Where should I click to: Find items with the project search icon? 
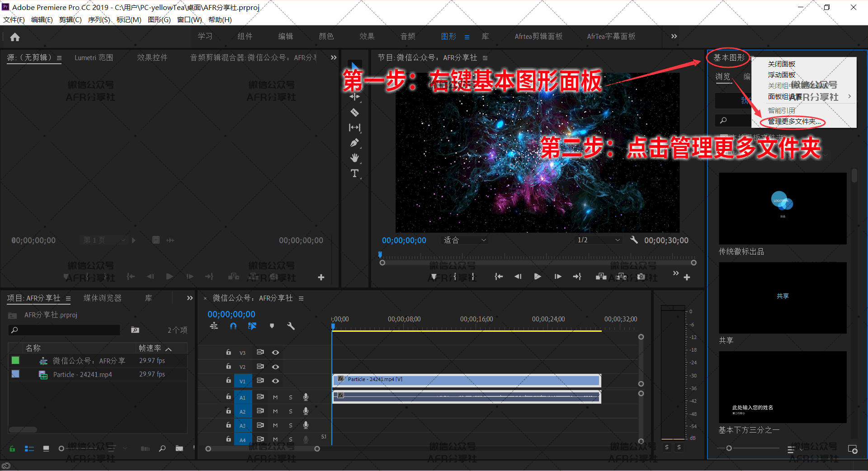162,448
